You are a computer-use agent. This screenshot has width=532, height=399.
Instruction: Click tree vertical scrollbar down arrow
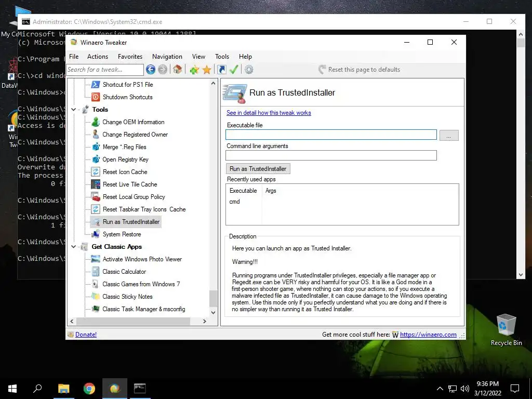click(213, 312)
